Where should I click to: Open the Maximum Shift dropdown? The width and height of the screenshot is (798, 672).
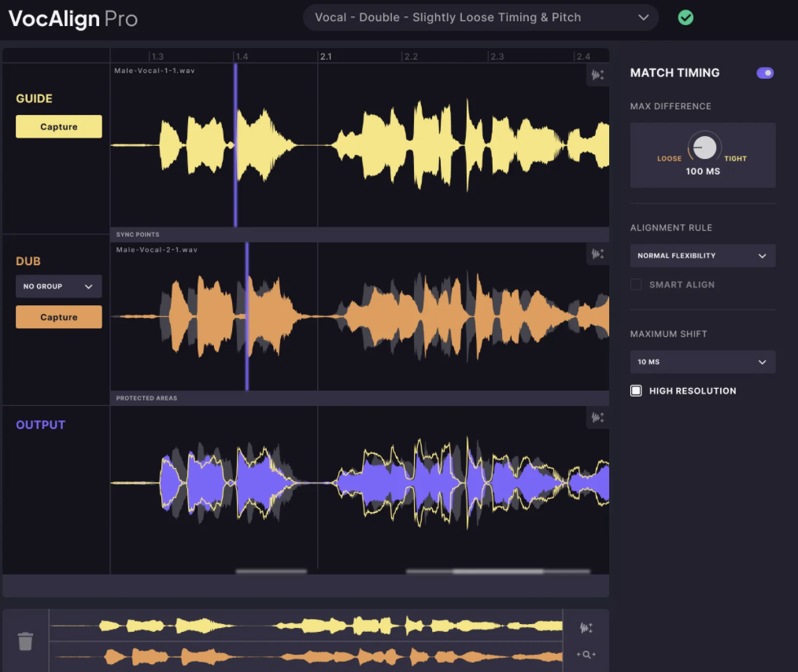(x=702, y=361)
